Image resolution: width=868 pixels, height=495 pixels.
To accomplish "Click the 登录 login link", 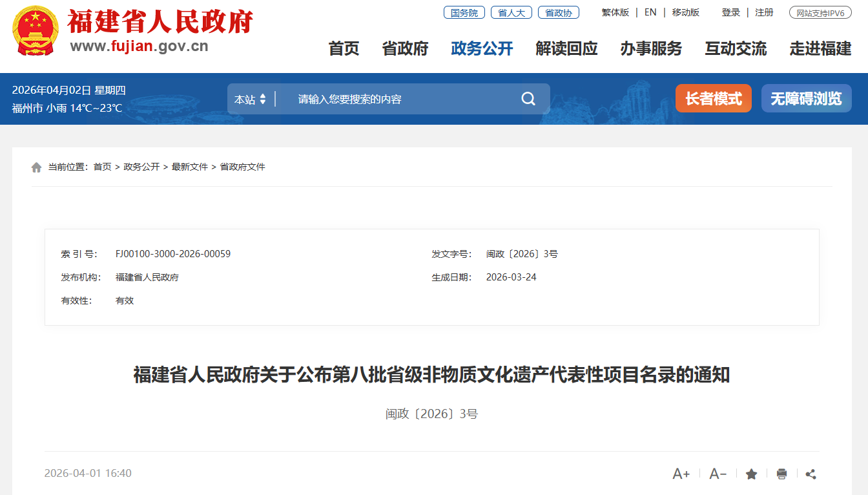I will [730, 12].
